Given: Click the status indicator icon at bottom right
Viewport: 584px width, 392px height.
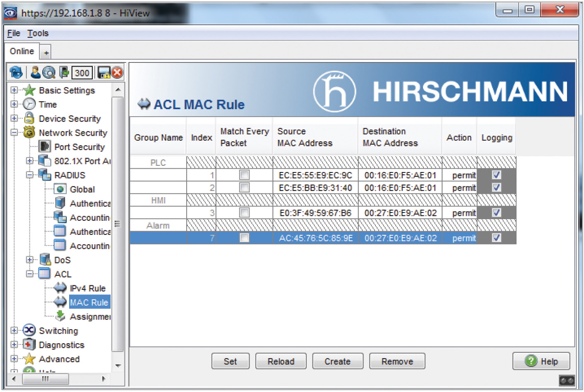Looking at the screenshot, I should pyautogui.click(x=567, y=380).
